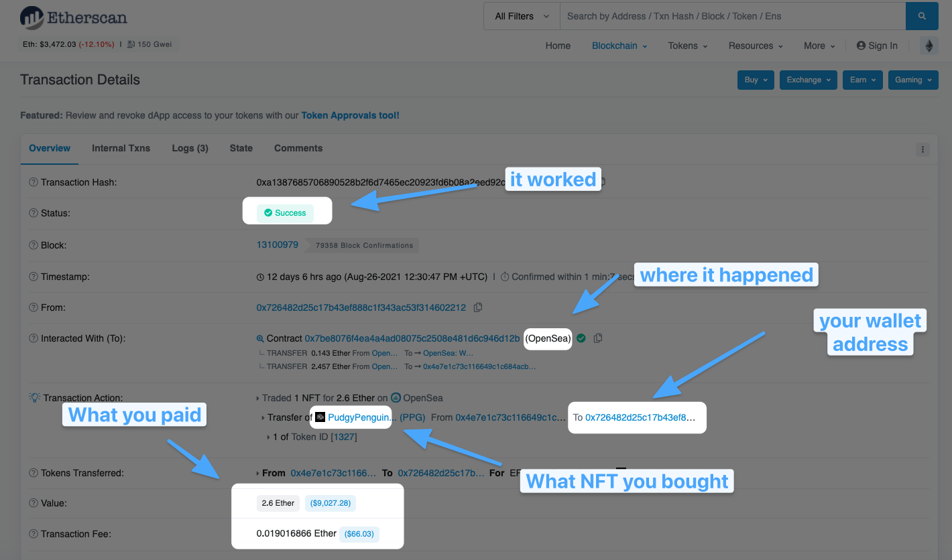
Task: Open Token ID 1327 link
Action: (344, 437)
